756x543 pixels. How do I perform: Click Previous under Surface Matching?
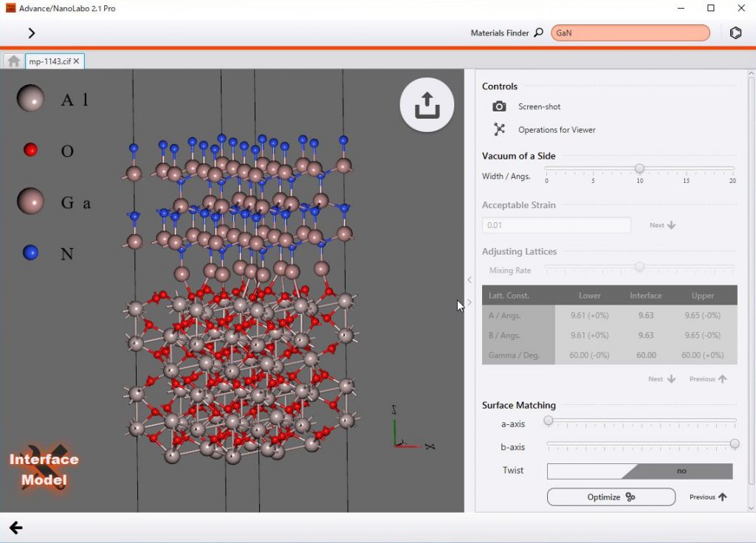708,497
